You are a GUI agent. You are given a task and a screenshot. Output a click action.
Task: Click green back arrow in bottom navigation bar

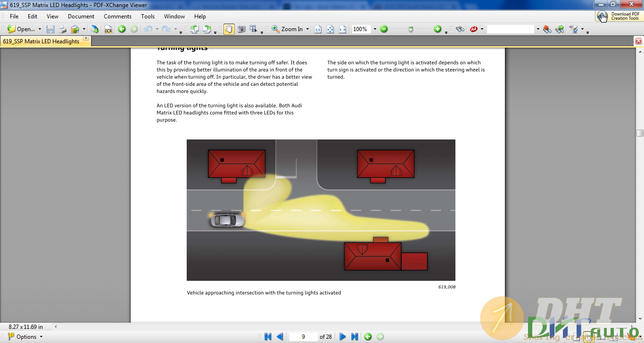pyautogui.click(x=368, y=336)
